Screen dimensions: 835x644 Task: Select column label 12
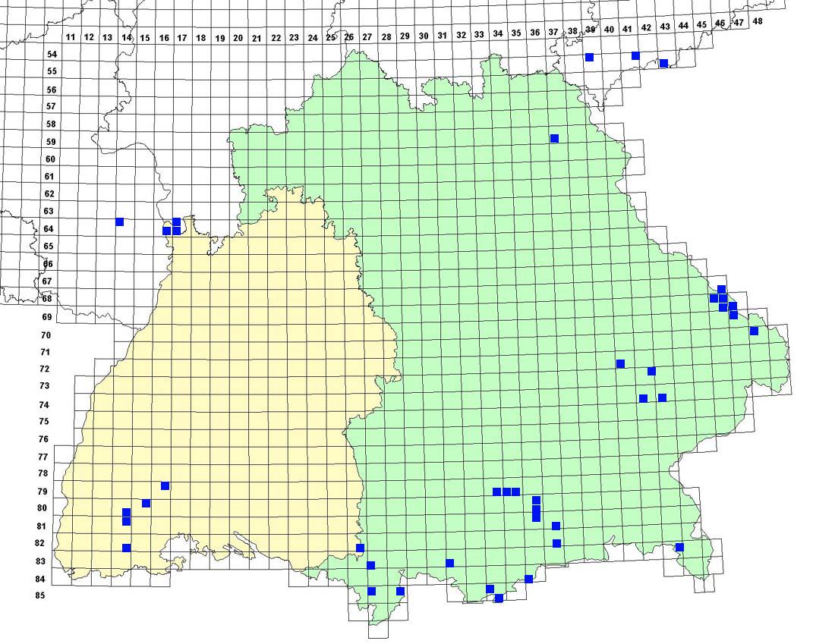89,37
